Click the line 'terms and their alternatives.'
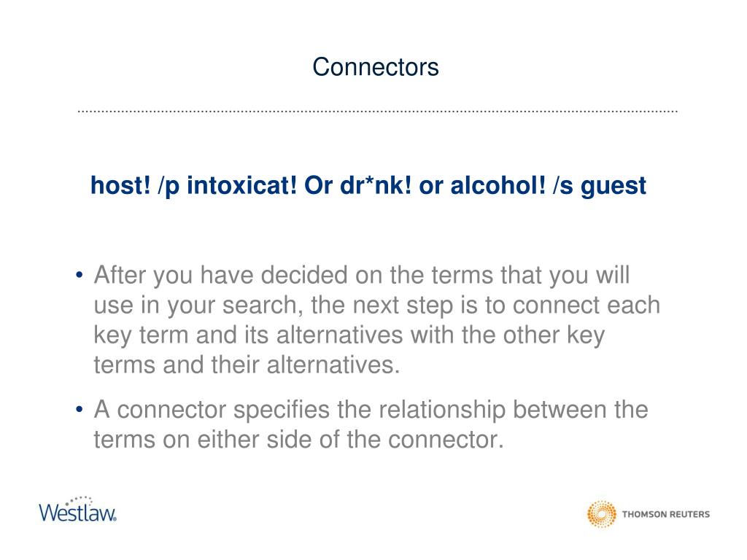Screen dimensions: 747x560 (247, 365)
